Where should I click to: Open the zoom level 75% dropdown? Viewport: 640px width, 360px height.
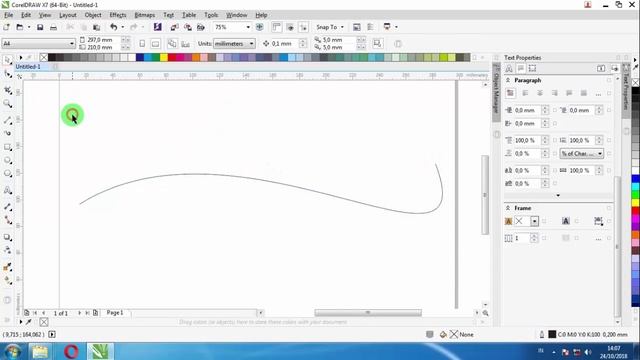248,27
